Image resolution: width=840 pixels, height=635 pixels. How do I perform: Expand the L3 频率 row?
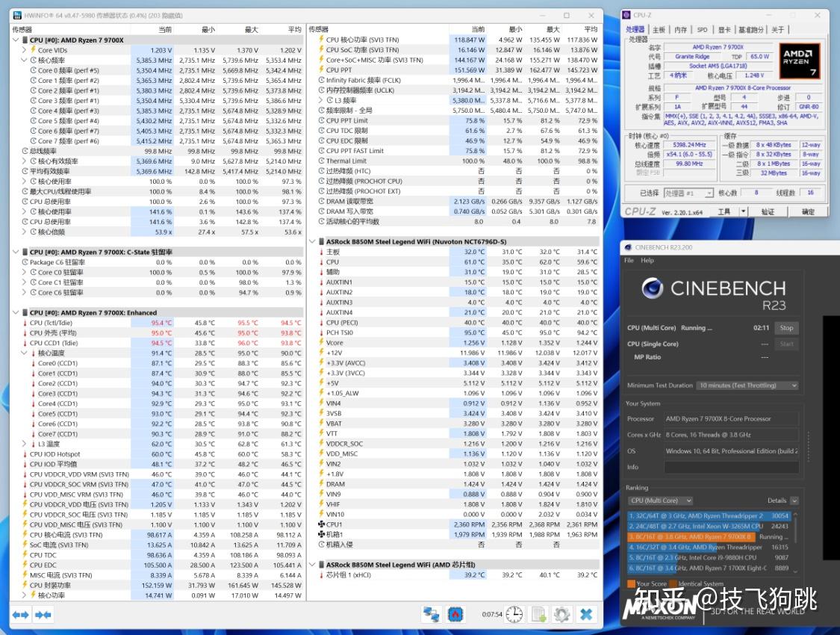pyautogui.click(x=321, y=101)
